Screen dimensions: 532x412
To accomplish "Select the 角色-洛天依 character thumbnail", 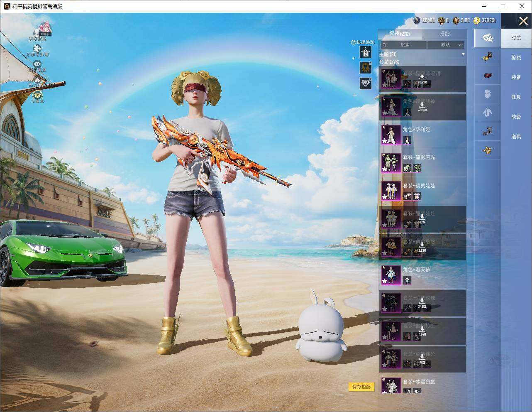I will (391, 275).
